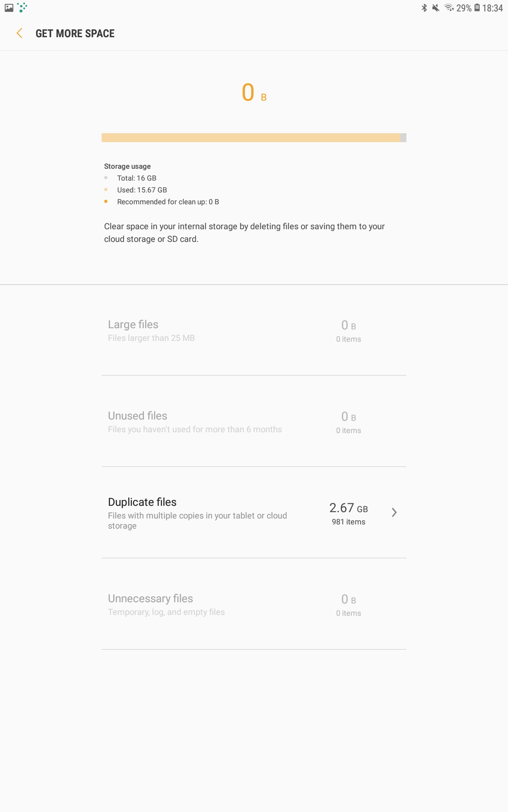This screenshot has width=508, height=812.
Task: Select the Large files row
Action: pos(254,330)
